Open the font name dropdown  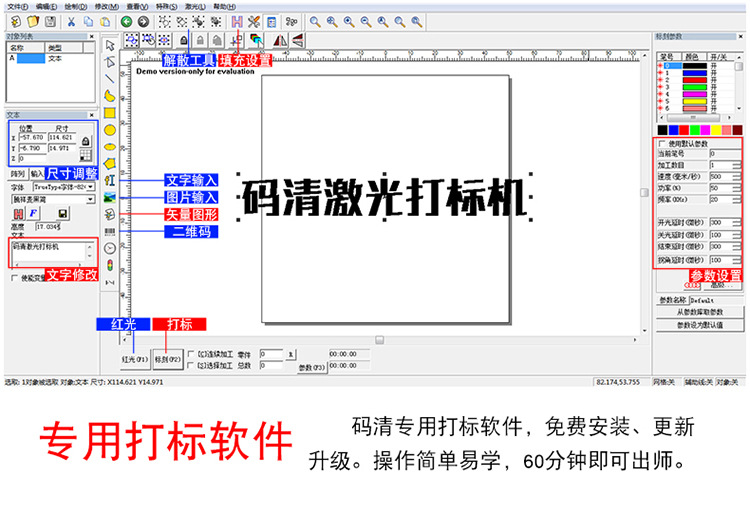pyautogui.click(x=91, y=199)
